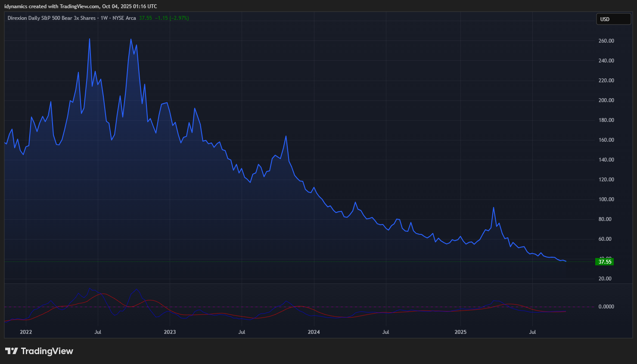Click the 20.00 price axis label
Image resolution: width=637 pixels, height=364 pixels.
pyautogui.click(x=606, y=279)
